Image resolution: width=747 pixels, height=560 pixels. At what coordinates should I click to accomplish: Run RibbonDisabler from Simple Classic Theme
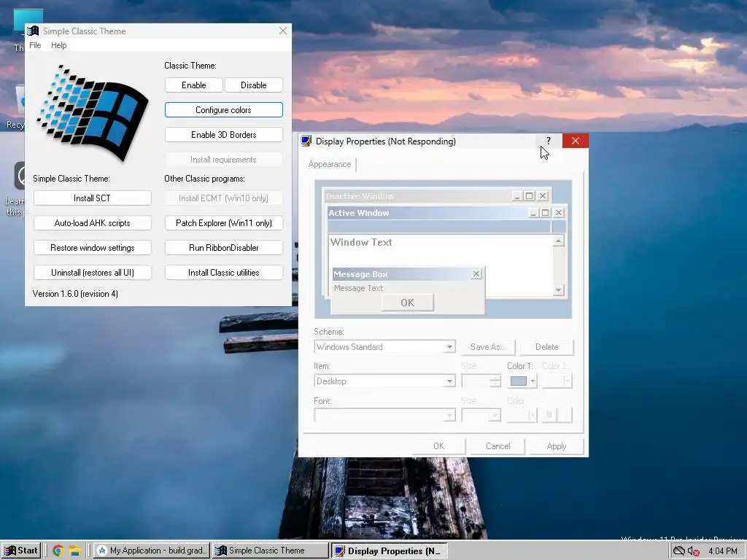click(x=223, y=248)
